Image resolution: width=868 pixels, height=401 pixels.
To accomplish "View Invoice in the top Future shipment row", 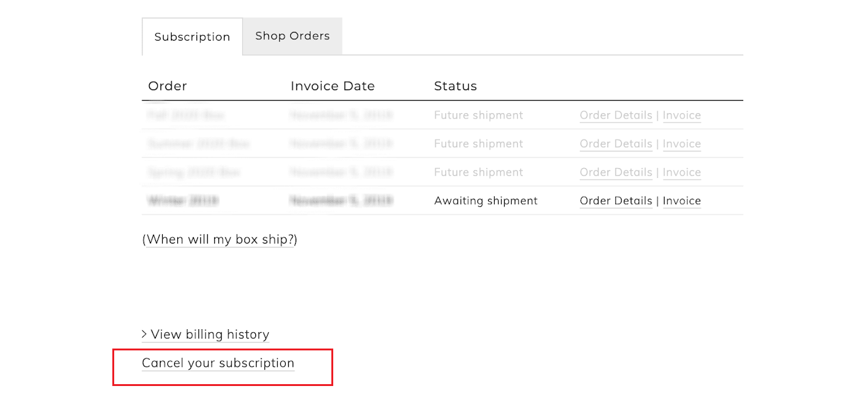I will (x=681, y=115).
